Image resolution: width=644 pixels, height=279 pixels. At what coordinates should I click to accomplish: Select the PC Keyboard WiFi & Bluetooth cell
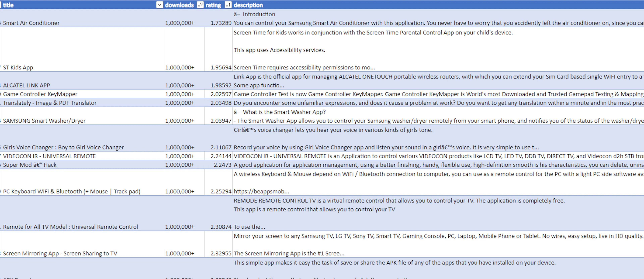(x=83, y=182)
